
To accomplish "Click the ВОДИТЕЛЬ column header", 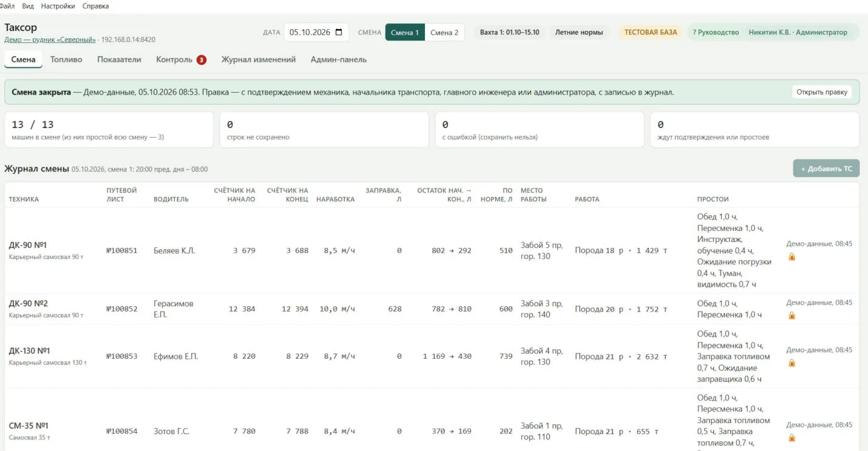I will 171,199.
